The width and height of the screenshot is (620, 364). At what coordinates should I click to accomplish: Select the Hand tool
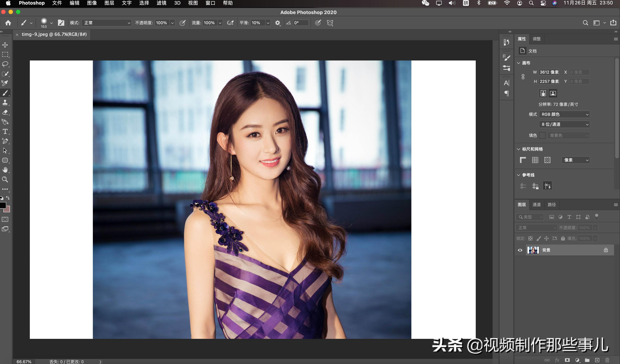(5, 170)
